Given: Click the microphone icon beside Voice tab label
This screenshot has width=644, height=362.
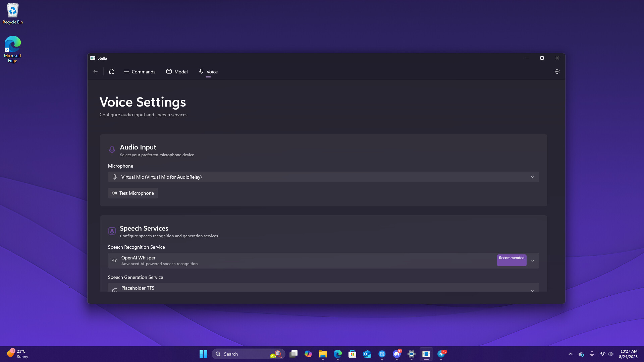Looking at the screenshot, I should [201, 71].
